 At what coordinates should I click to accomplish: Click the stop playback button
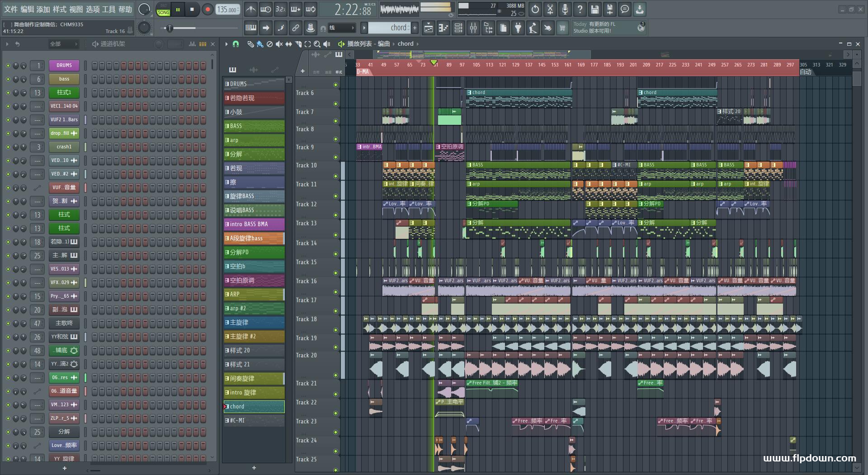tap(192, 9)
